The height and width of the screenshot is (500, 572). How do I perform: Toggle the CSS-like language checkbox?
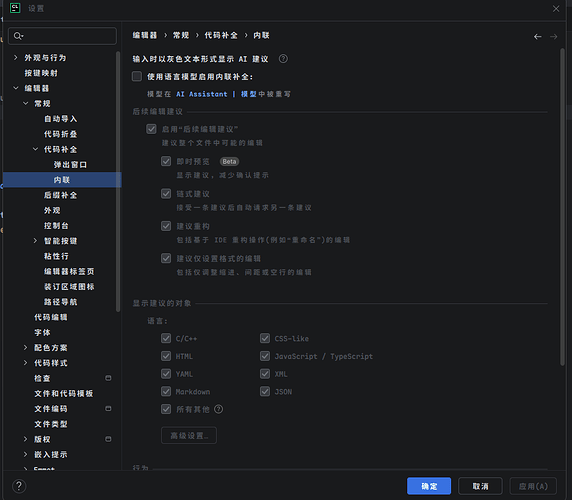click(265, 338)
